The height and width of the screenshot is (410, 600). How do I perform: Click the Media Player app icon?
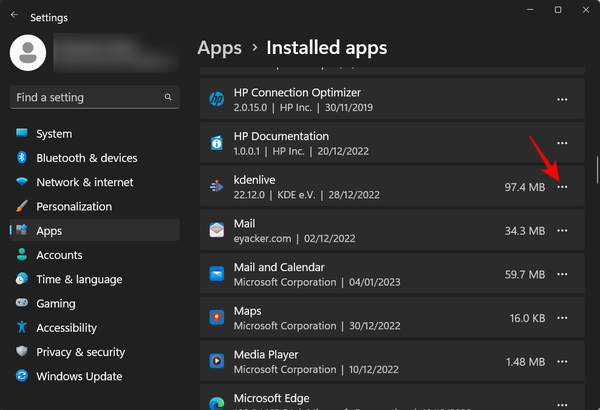(217, 361)
